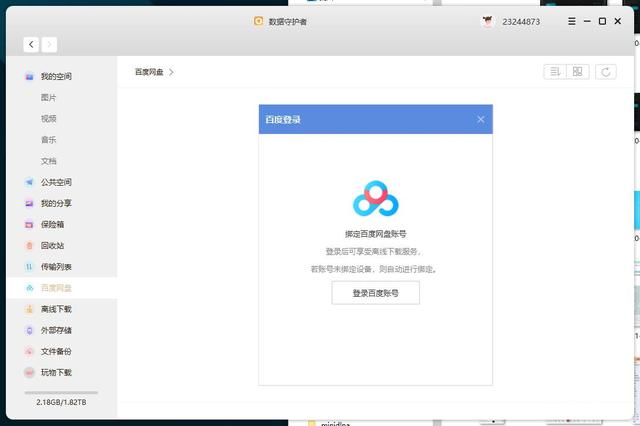
Task: Minimize the 数据守护者 window
Action: click(x=587, y=21)
